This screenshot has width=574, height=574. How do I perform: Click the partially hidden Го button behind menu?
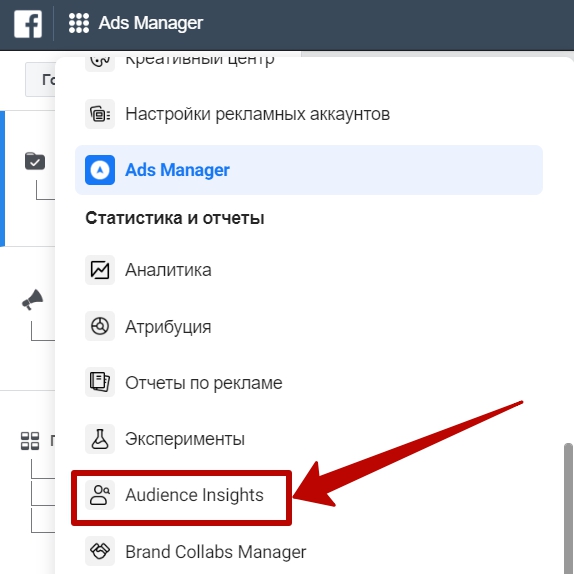[40, 79]
